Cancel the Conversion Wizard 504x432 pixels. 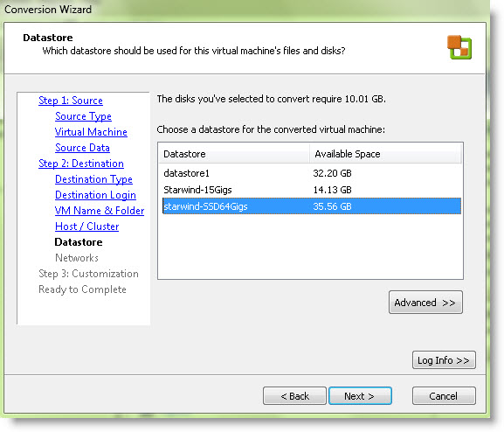tap(444, 396)
